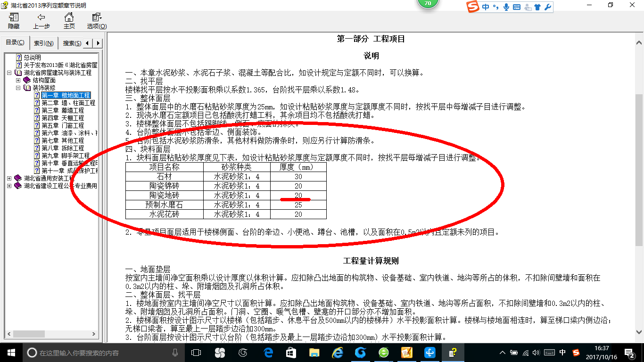The height and width of the screenshot is (362, 644).
Task: Open 第六章 油漆、涂料 topic
Action: [69, 133]
